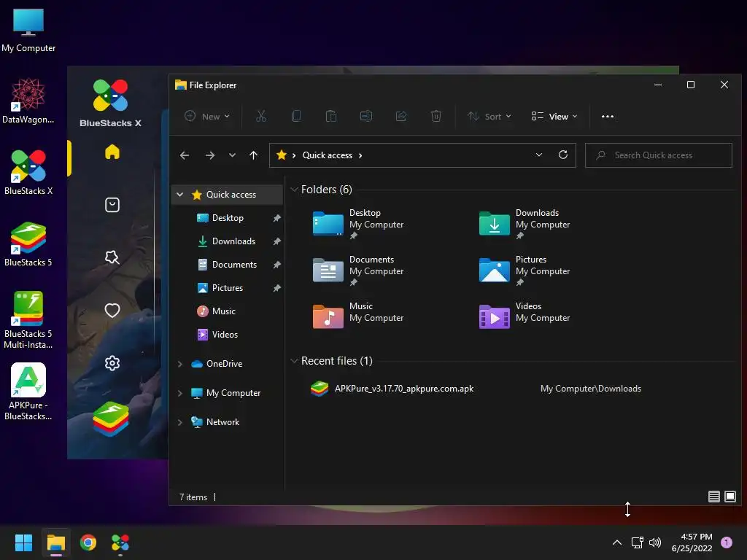747x560 pixels.
Task: Refresh the Quick access view
Action: [x=563, y=155]
